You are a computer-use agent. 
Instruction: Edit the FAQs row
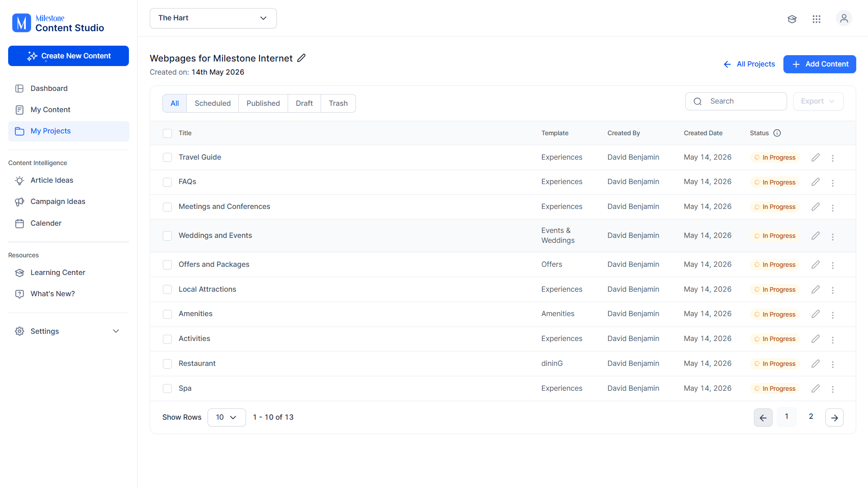[x=816, y=182]
